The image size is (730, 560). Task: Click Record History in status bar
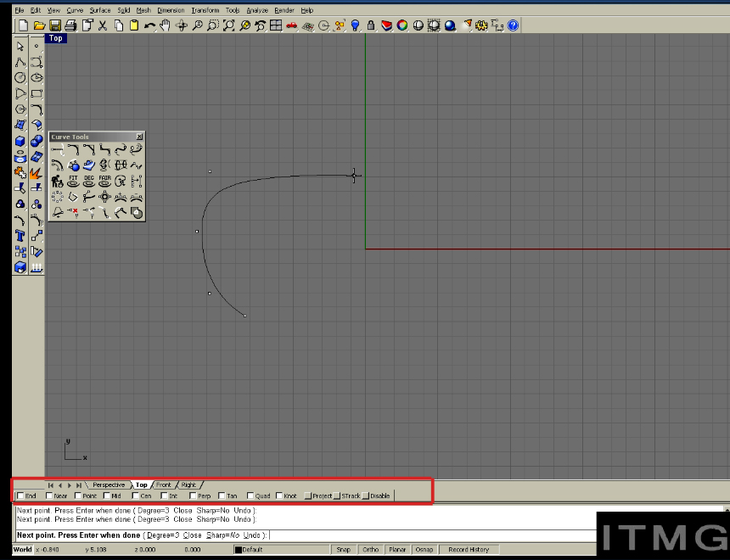pos(469,550)
